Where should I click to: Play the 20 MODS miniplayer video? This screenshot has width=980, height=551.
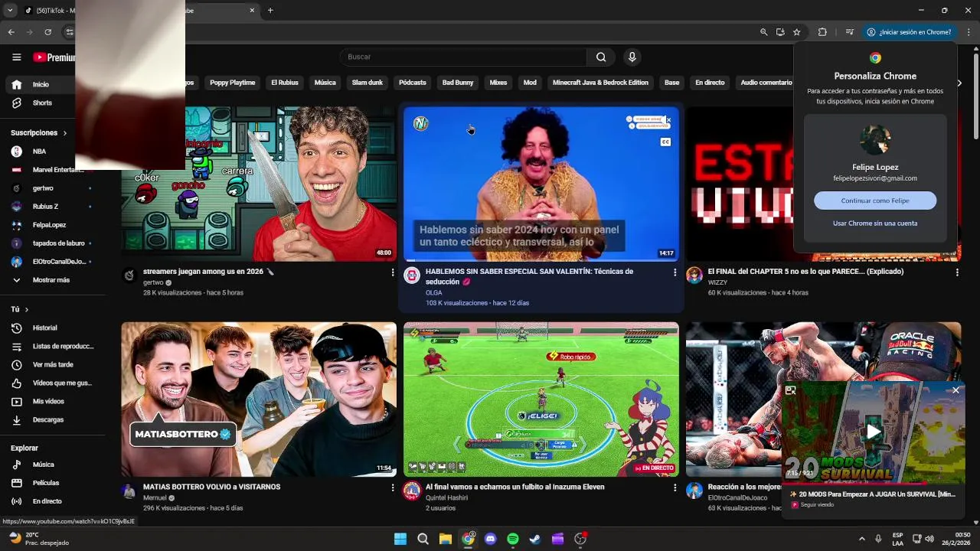click(873, 432)
